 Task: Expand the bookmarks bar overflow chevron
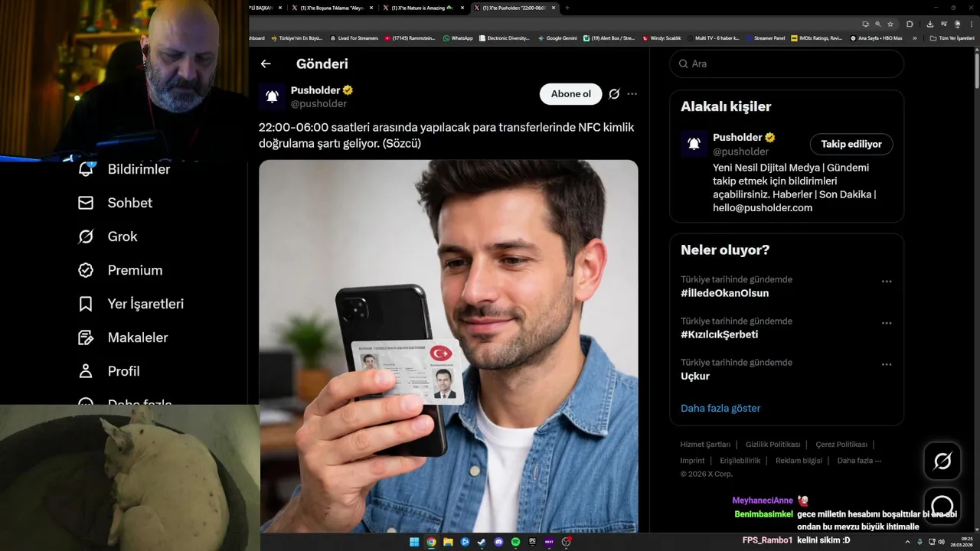coord(914,38)
